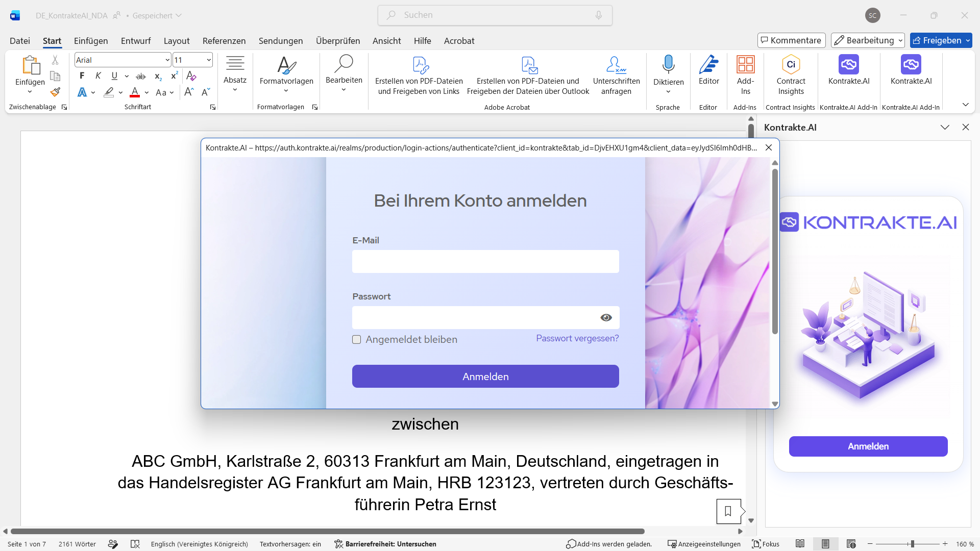Toggle italic (K) formatting
The height and width of the screenshot is (551, 980).
[98, 76]
